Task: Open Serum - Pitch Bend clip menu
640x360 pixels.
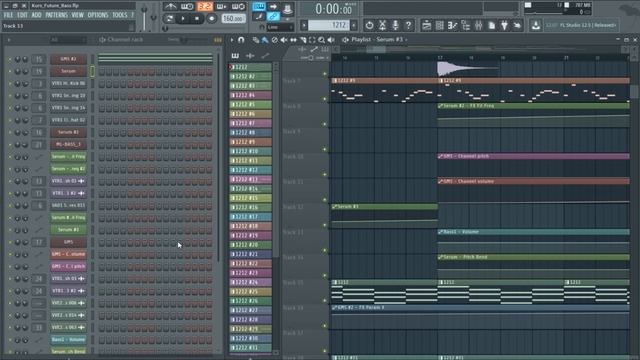Action: (x=440, y=257)
